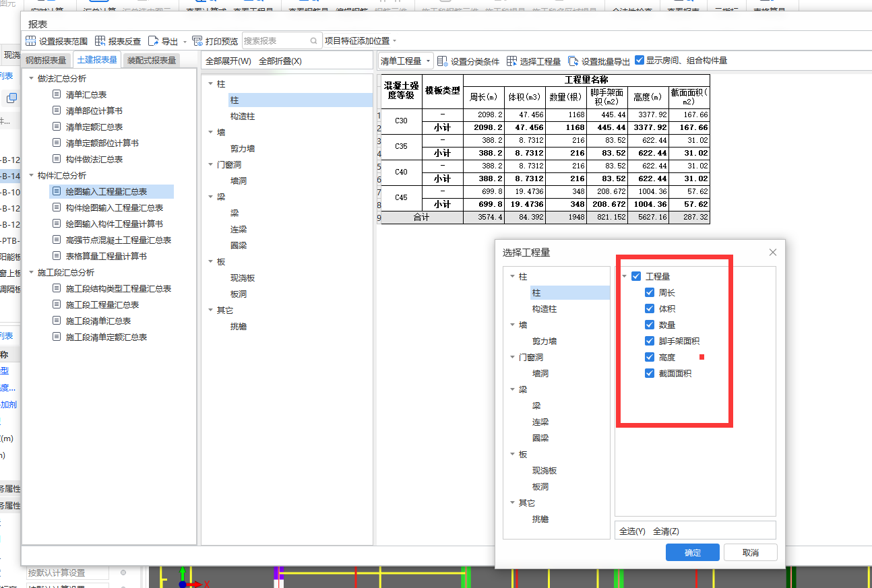Viewport: 872px width, 588px height.
Task: Click document icon beside 表格算量工程量计算书
Action: coord(57,256)
